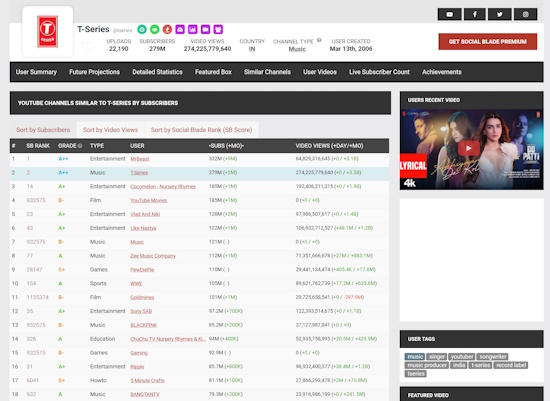Open the Featured Box tab
The image size is (550, 401).
tap(213, 72)
